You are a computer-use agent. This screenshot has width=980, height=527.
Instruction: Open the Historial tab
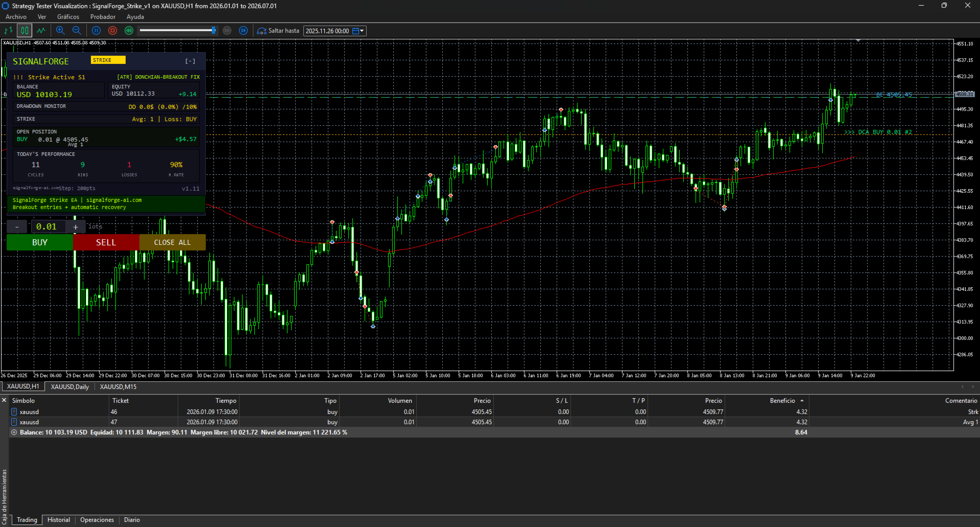click(59, 520)
